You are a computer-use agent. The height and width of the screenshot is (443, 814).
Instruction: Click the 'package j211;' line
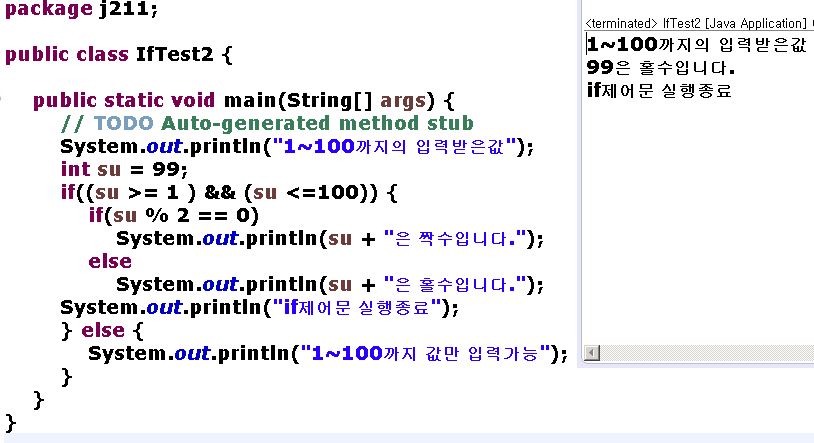(x=82, y=9)
